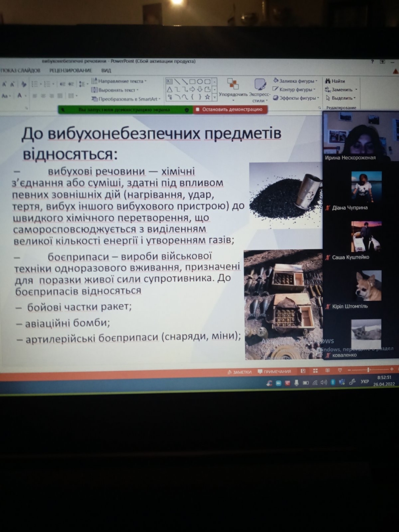The image size is (399, 532).
Task: Open the РЕЦЕНЗИРОВАНИЕ ribbon tab
Action: (70, 70)
